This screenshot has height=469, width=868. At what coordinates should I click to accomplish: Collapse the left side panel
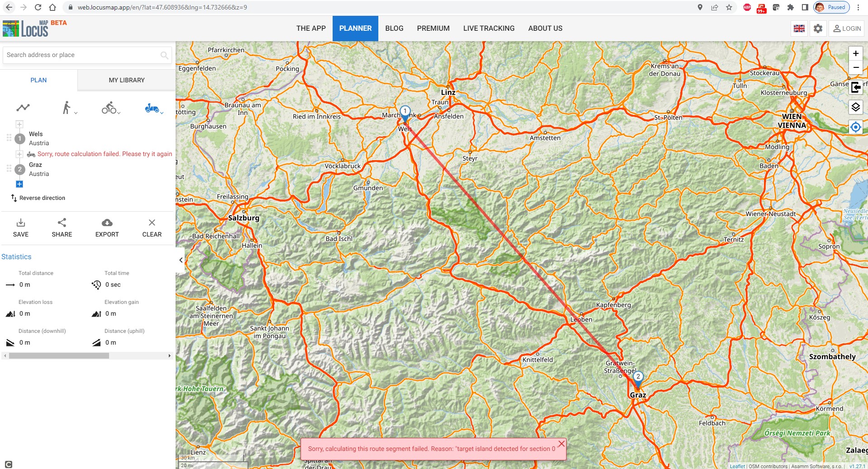(x=181, y=260)
